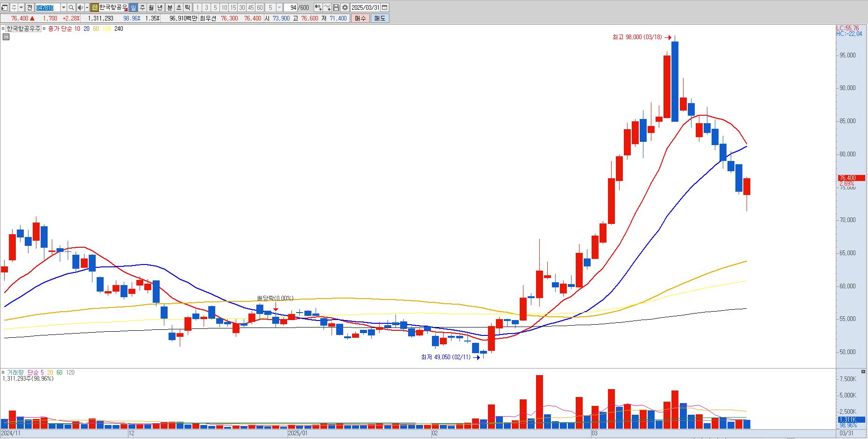Screen dimensions: 868x439
Task: Select the 년 yearly period button
Action: point(160,7)
